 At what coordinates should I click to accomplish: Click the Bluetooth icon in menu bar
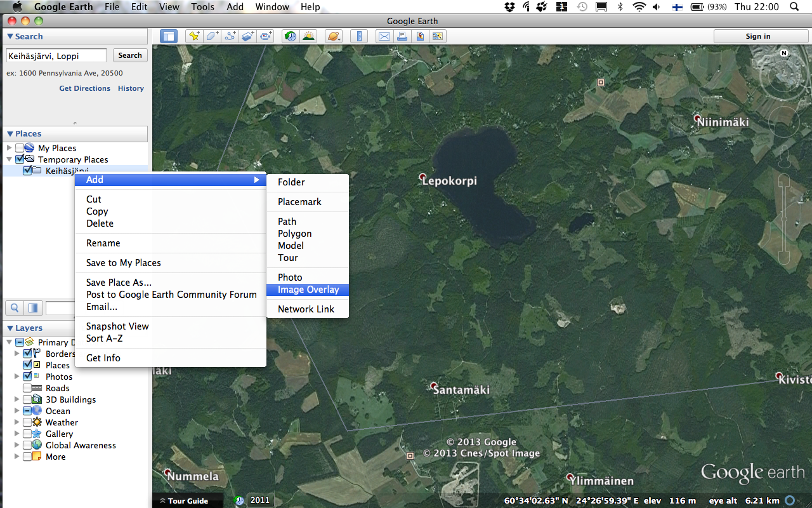click(620, 7)
